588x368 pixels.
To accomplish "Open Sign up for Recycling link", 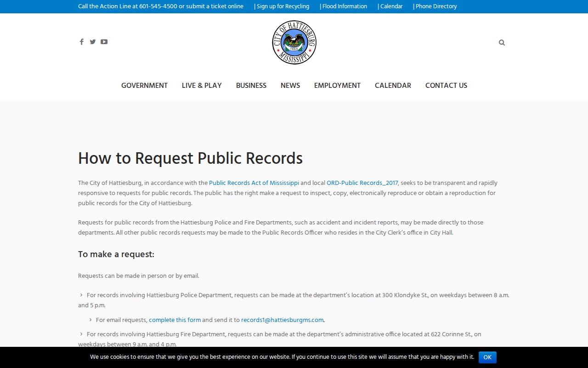I will (282, 6).
